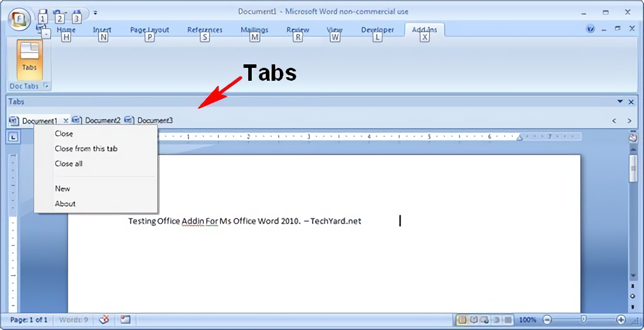Open the Select Browse Object button
Image resolution: width=644 pixels, height=330 pixels.
[x=633, y=296]
